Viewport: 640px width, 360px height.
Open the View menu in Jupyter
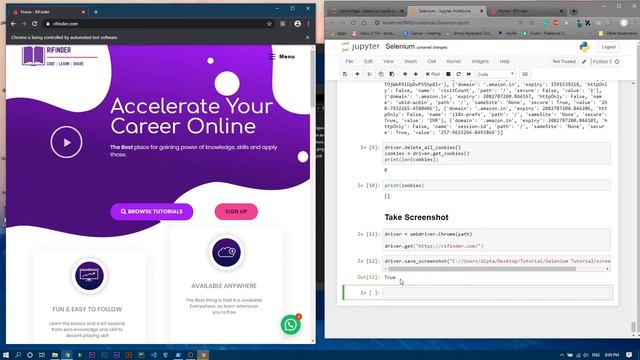click(388, 61)
